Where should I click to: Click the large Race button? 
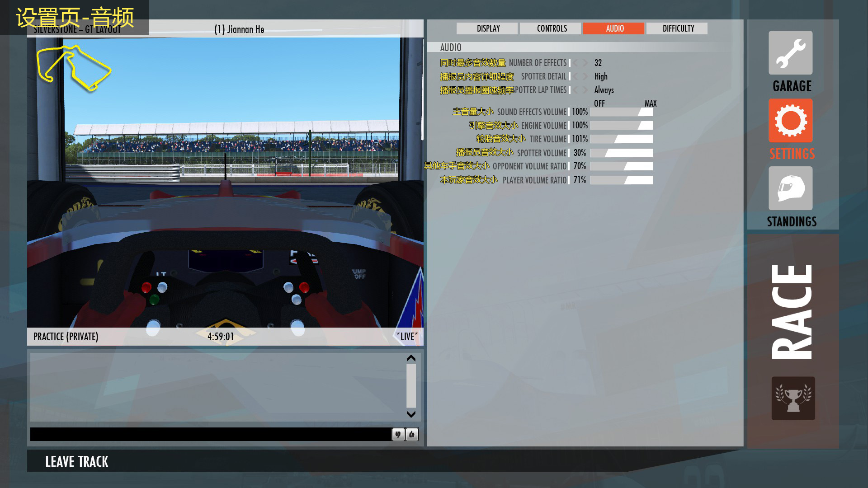(x=792, y=311)
